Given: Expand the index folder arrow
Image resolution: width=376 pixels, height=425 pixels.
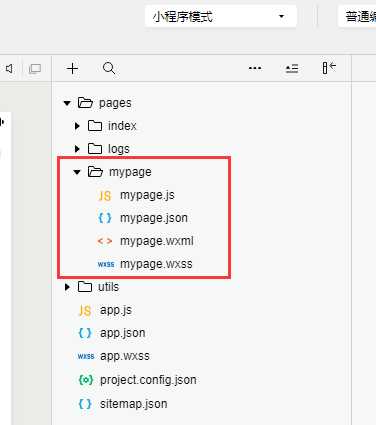Looking at the screenshot, I should point(77,126).
